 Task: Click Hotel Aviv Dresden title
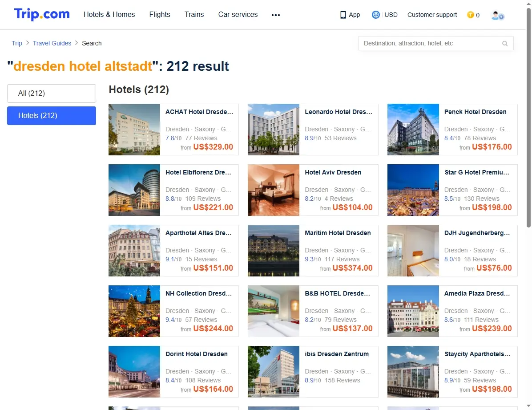point(333,172)
